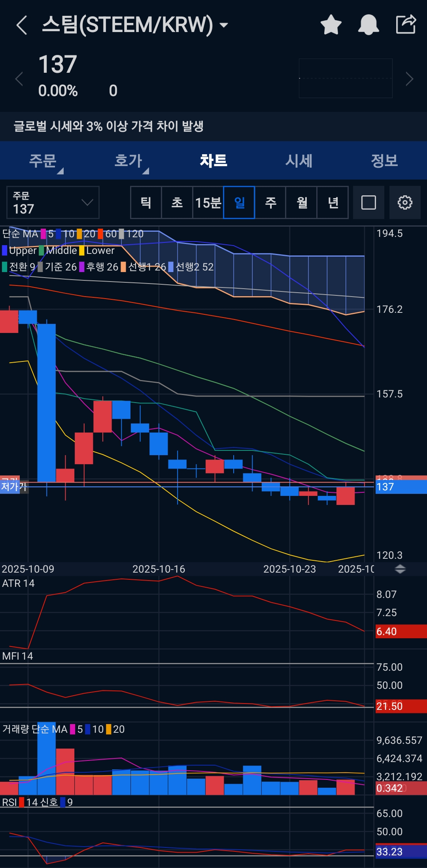Open the 주문 137 dropdown
This screenshot has width=427, height=868.
click(x=53, y=202)
